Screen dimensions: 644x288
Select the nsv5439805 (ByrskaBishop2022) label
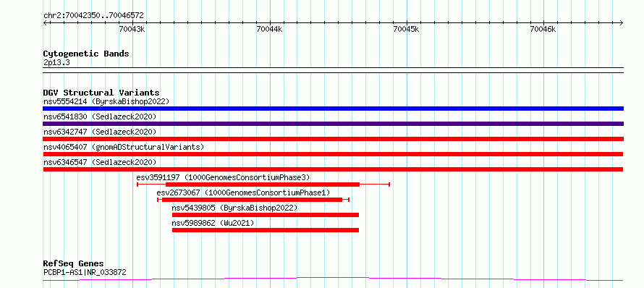pos(234,208)
